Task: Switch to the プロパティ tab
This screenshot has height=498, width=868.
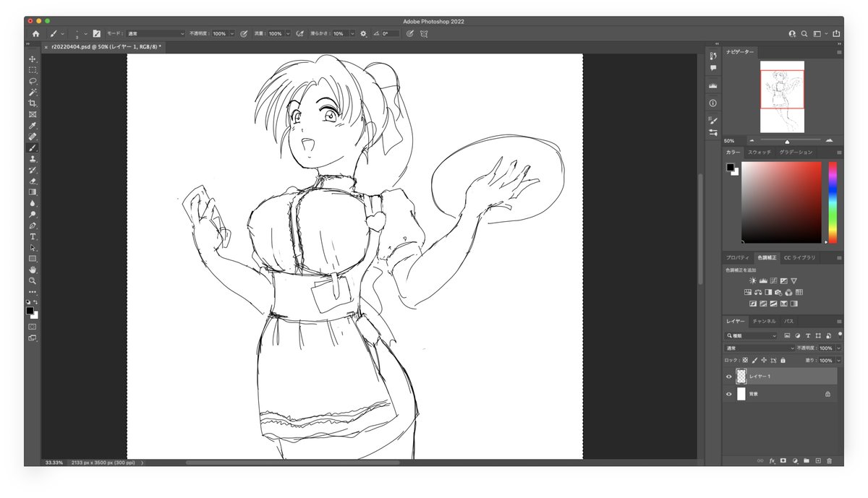Action: 738,257
